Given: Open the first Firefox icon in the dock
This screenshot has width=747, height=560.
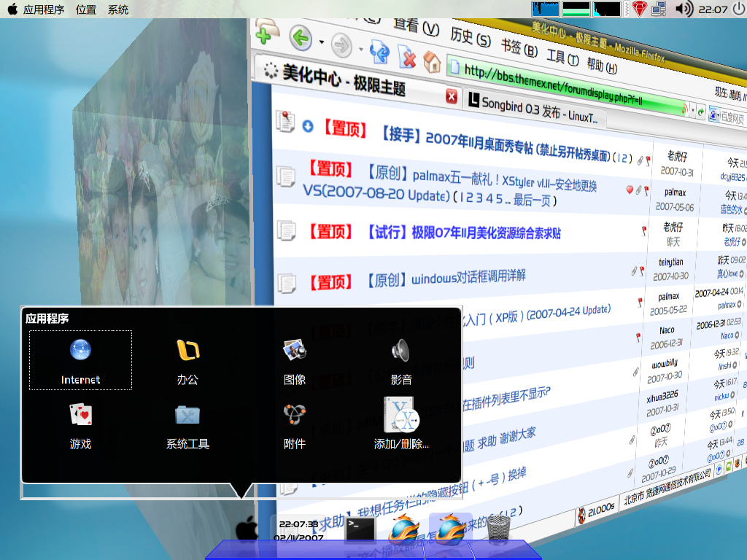Looking at the screenshot, I should click(x=404, y=529).
